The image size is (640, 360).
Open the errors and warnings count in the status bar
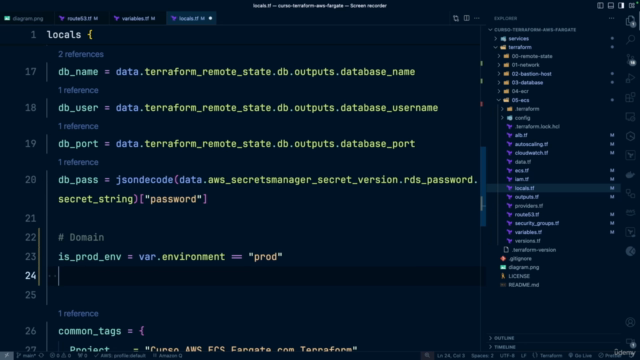point(60,356)
